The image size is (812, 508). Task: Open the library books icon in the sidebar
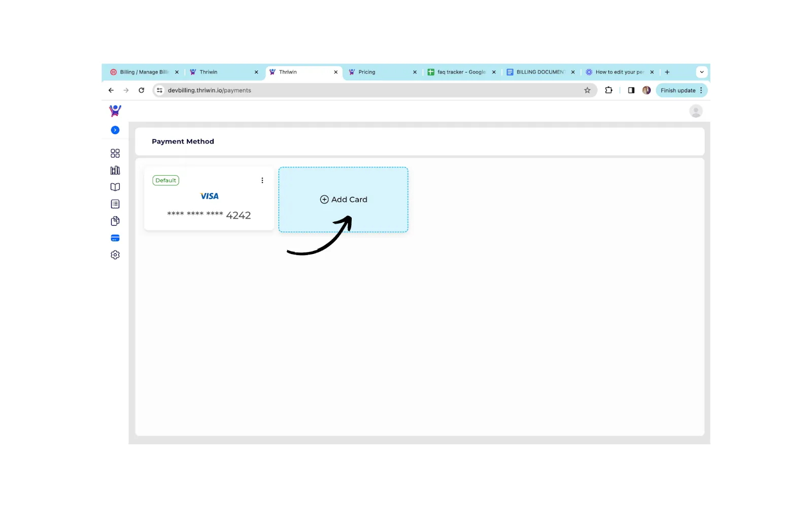point(115,170)
